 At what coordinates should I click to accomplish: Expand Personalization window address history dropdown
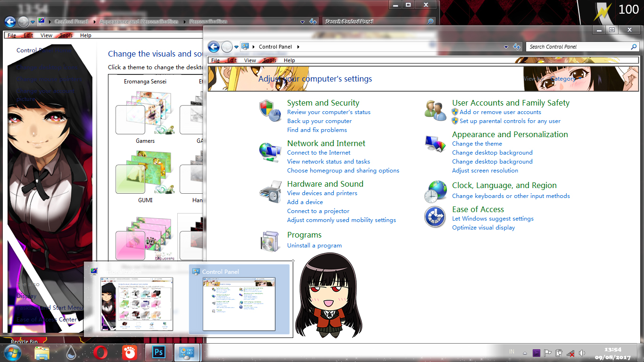click(302, 22)
